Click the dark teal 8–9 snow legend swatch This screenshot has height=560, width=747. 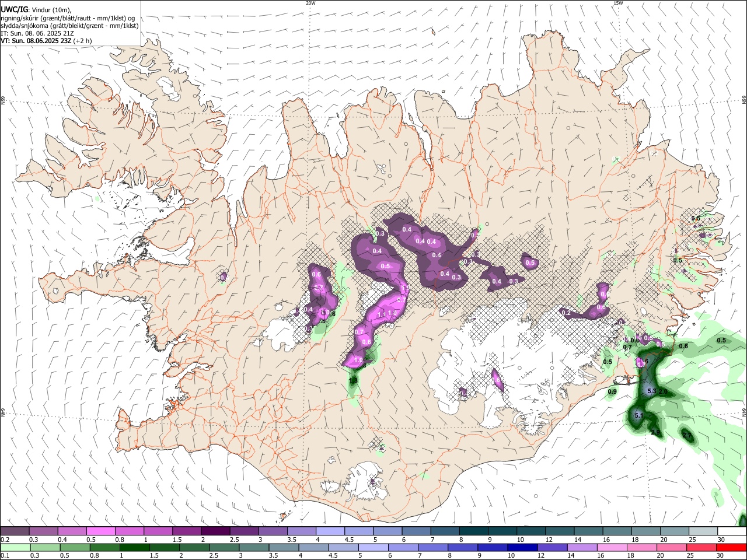click(473, 531)
